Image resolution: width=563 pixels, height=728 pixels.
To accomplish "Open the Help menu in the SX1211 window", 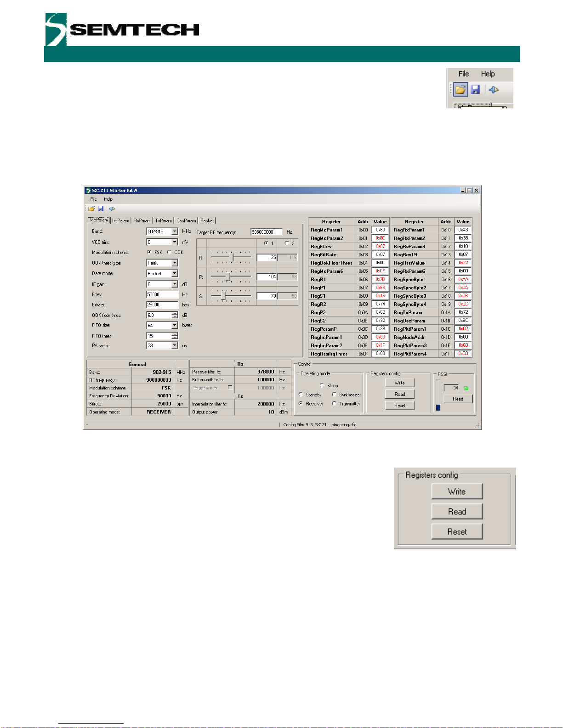I will pyautogui.click(x=108, y=199).
